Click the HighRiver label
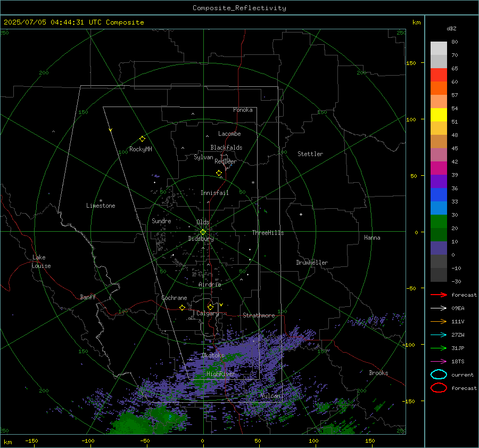Image resolution: width=479 pixels, height=448 pixels. (220, 374)
